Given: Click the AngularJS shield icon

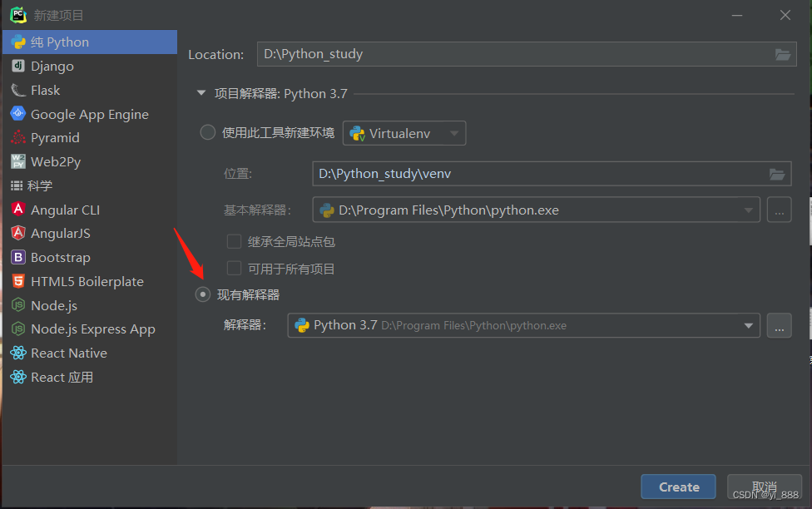Looking at the screenshot, I should (18, 233).
